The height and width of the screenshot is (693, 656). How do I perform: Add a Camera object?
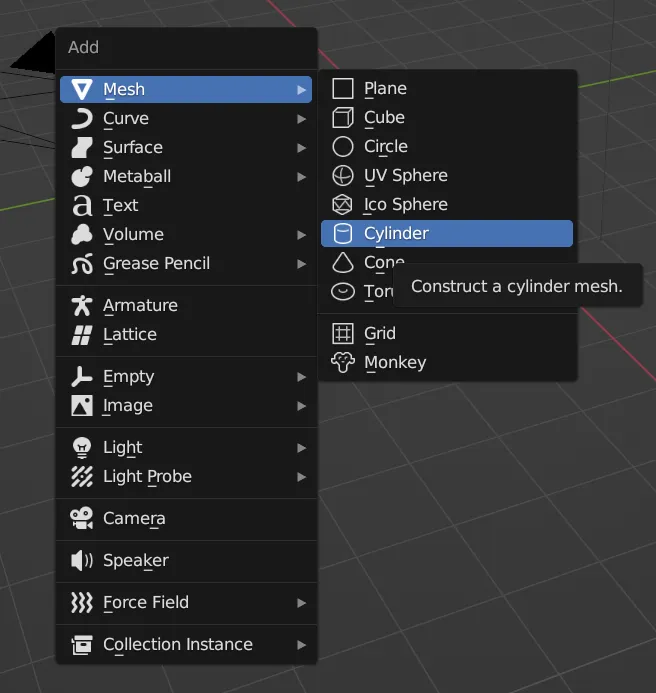pyautogui.click(x=186, y=518)
